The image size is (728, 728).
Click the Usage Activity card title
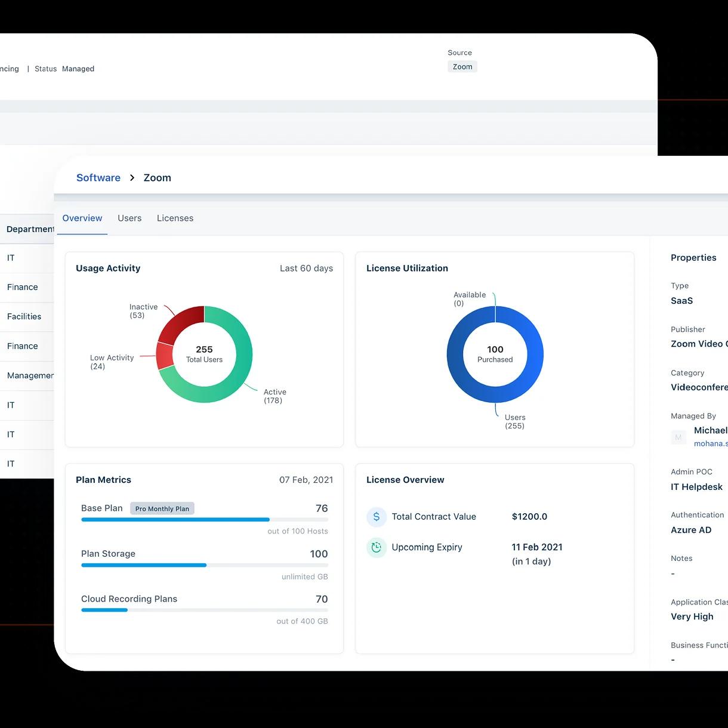click(x=108, y=269)
